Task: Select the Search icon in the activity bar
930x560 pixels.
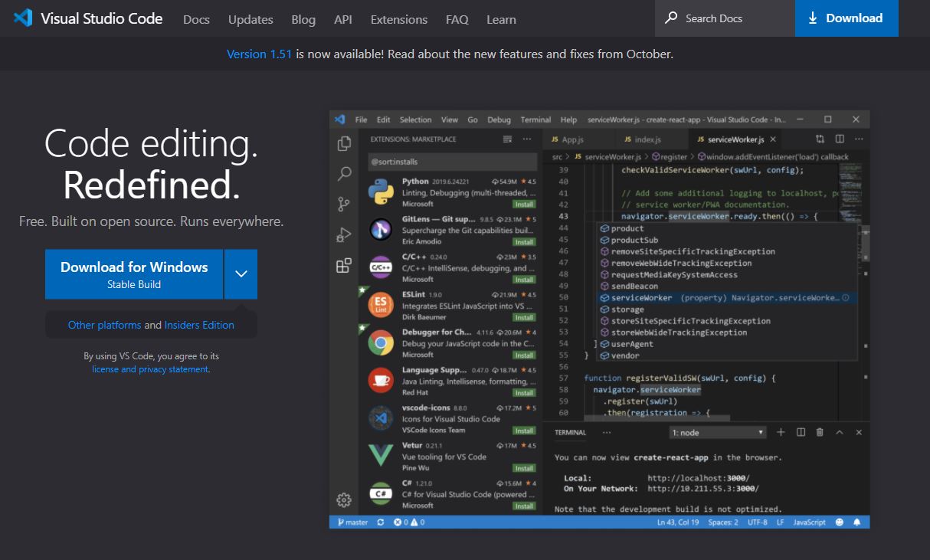Action: pos(342,173)
